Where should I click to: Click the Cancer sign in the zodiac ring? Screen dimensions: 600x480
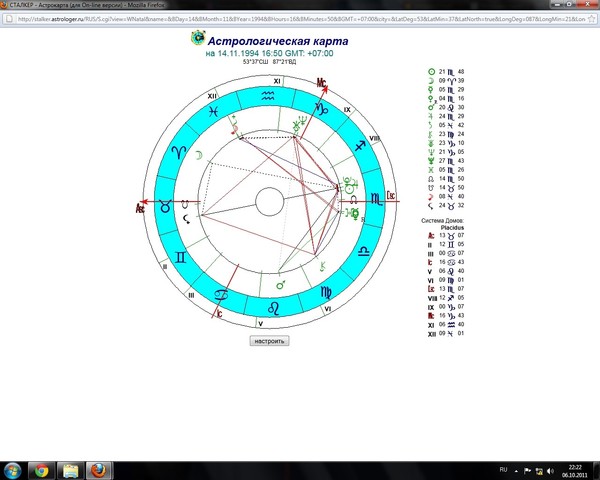[x=221, y=295]
